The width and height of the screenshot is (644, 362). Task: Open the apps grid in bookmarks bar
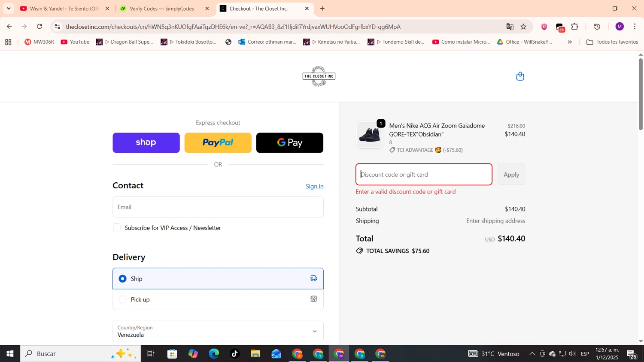tap(8, 42)
